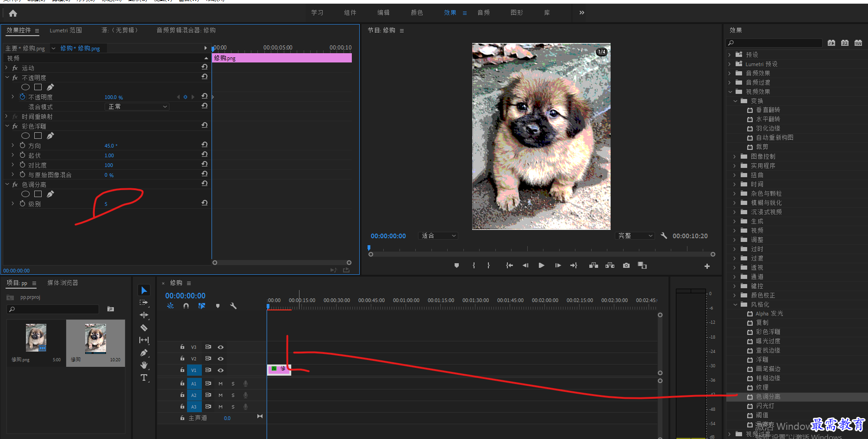Open the 适合 zoom level dropdown

pyautogui.click(x=438, y=235)
